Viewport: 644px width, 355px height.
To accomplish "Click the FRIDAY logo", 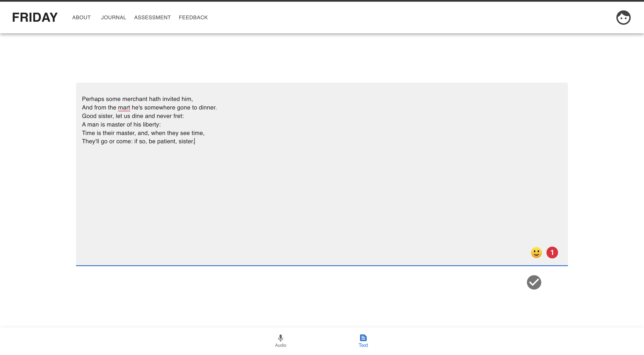I will point(35,17).
